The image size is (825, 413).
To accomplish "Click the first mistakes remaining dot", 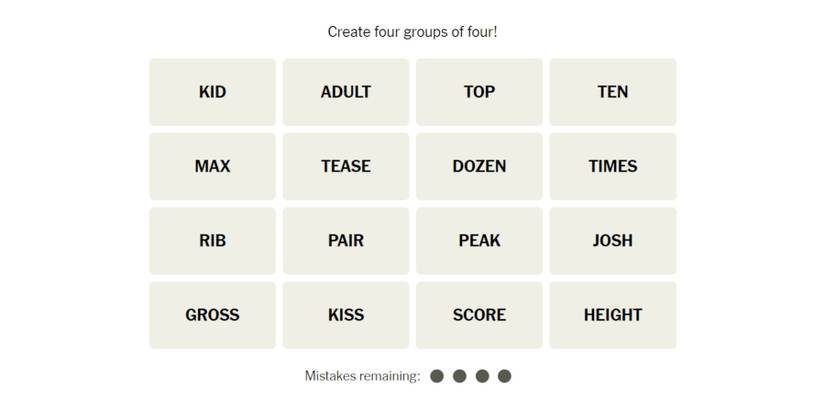I will [x=437, y=376].
